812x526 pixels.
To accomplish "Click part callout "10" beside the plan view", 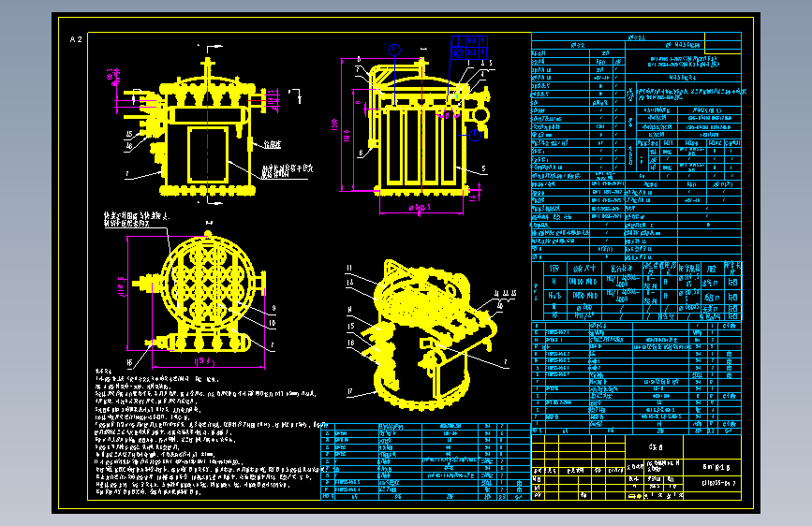I will click(272, 323).
